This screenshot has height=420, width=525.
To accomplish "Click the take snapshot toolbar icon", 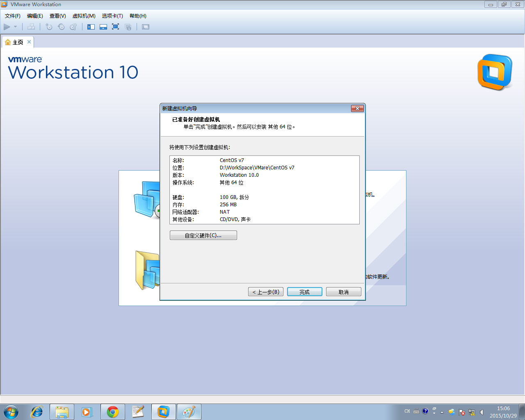I will pyautogui.click(x=49, y=27).
